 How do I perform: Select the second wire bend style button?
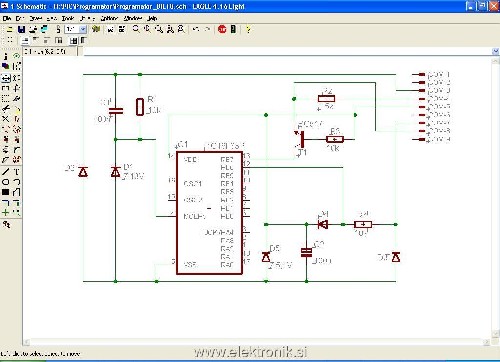pyautogui.click(x=36, y=41)
